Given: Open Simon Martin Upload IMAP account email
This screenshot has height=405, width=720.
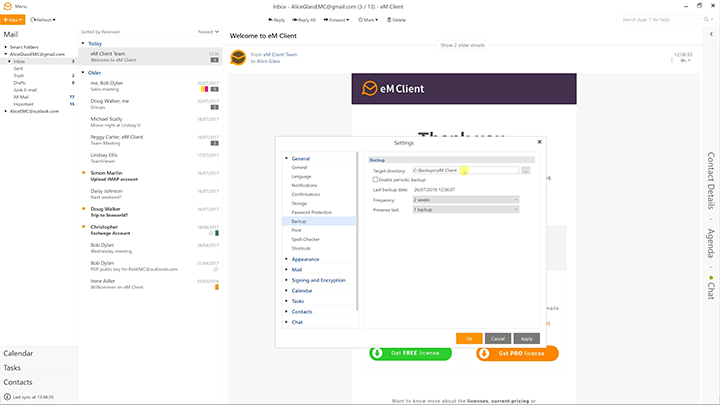Looking at the screenshot, I should coord(151,176).
